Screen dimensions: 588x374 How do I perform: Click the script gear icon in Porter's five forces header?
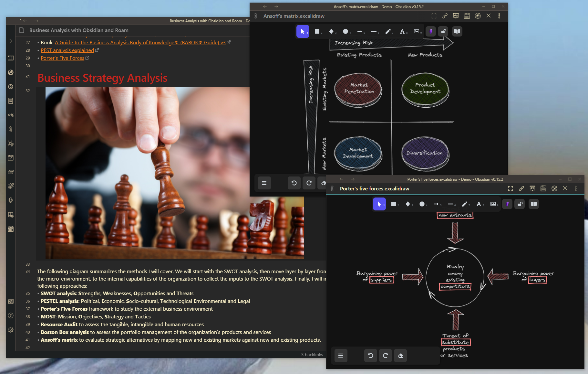click(x=554, y=188)
